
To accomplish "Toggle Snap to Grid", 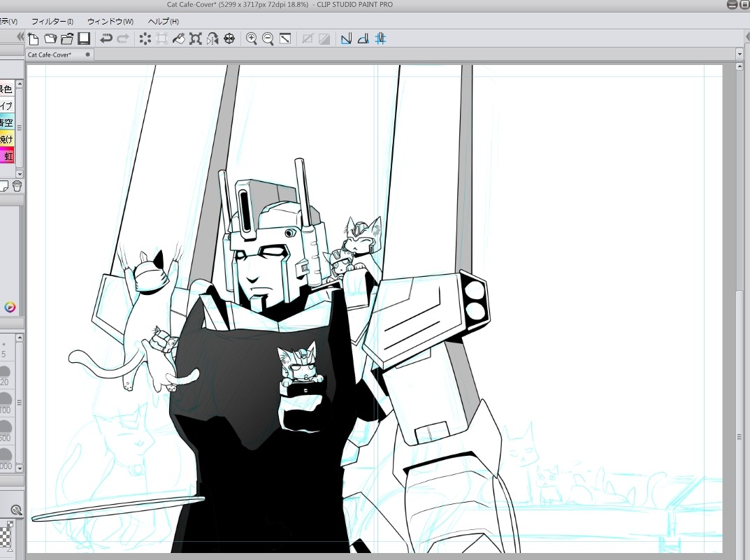I will pos(380,38).
